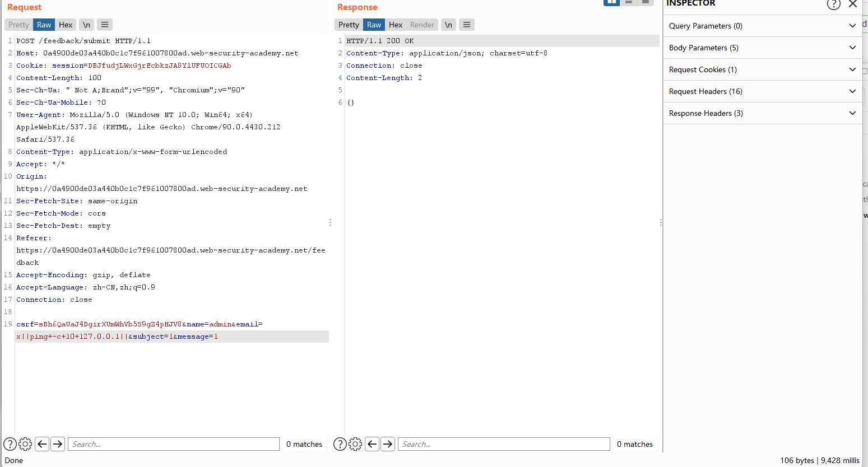868x467 pixels.
Task: Click the csrf parameter line in body
Action: pos(140,324)
